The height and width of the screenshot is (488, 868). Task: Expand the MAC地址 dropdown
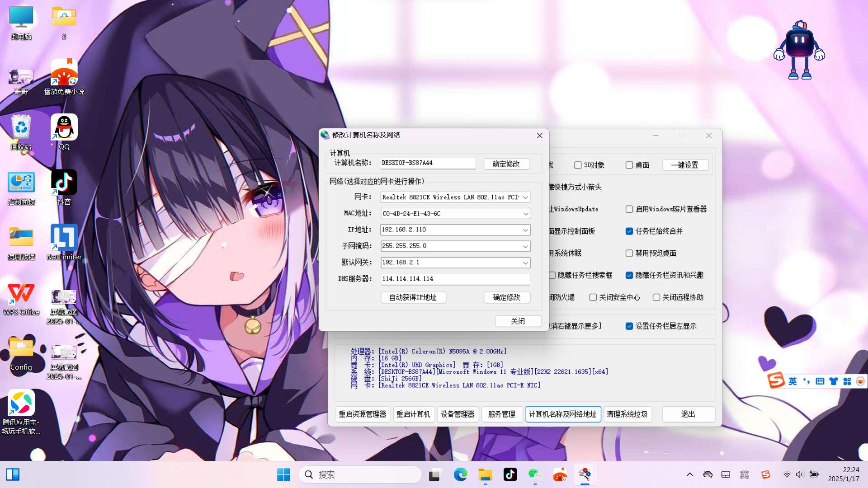pyautogui.click(x=525, y=214)
